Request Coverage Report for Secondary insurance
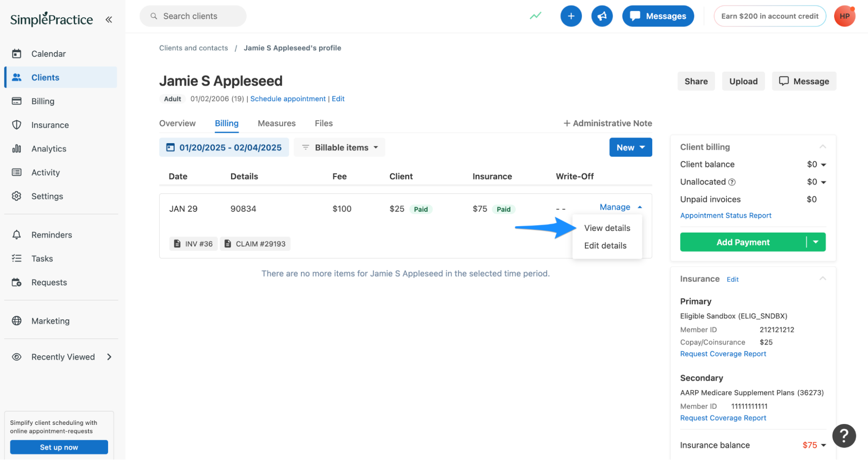Image resolution: width=868 pixels, height=460 pixels. point(723,418)
